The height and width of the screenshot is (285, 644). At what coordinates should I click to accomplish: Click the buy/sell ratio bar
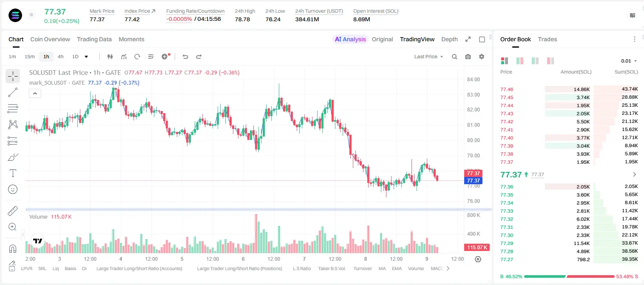tap(569, 276)
